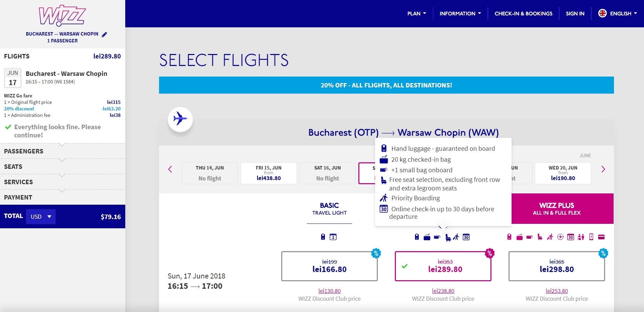Select the Basic fare lei166.80 option
Image resolution: width=644 pixels, height=312 pixels.
(x=329, y=266)
